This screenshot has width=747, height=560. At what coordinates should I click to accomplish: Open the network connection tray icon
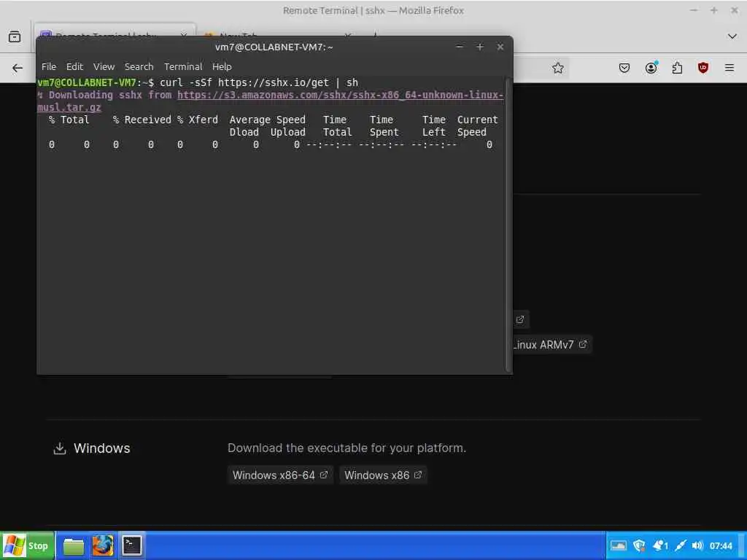tap(681, 545)
